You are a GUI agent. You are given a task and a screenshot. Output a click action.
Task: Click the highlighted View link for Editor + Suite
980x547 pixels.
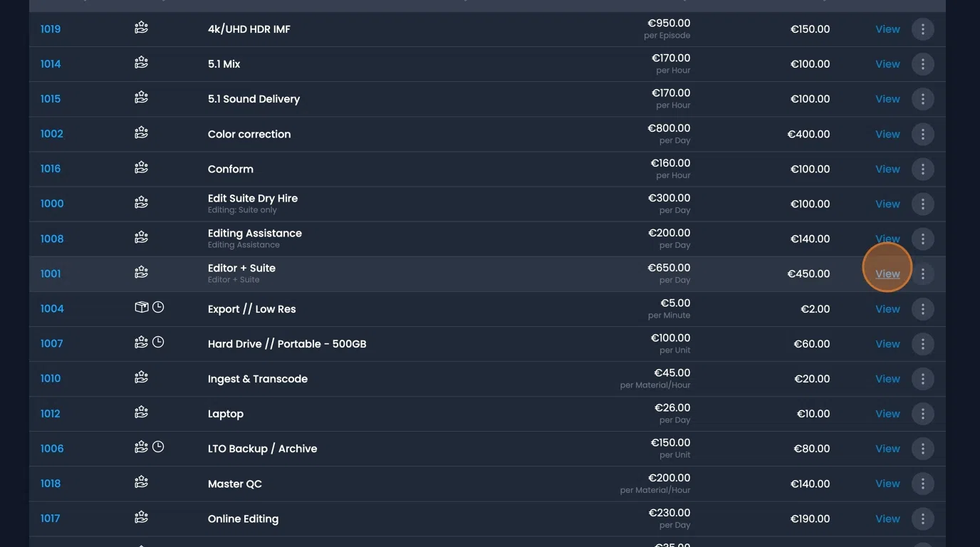(x=887, y=273)
